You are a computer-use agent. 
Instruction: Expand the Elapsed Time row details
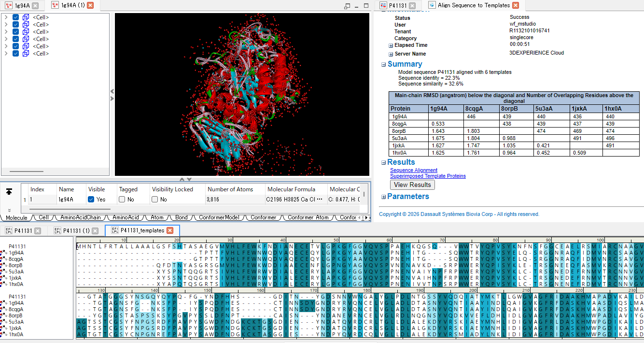391,45
